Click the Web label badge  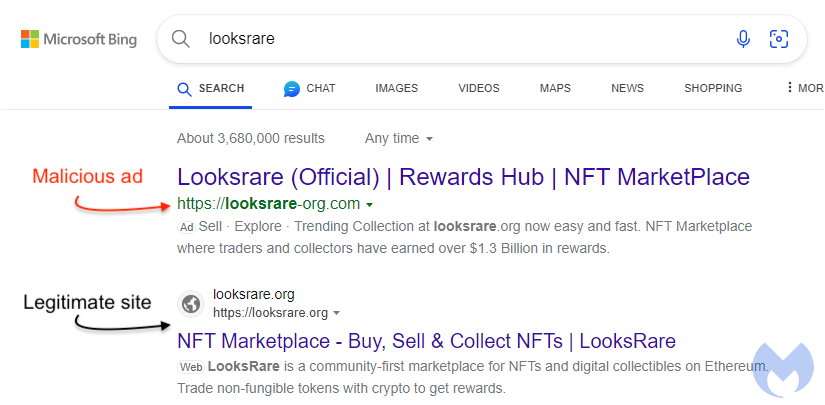click(x=191, y=367)
